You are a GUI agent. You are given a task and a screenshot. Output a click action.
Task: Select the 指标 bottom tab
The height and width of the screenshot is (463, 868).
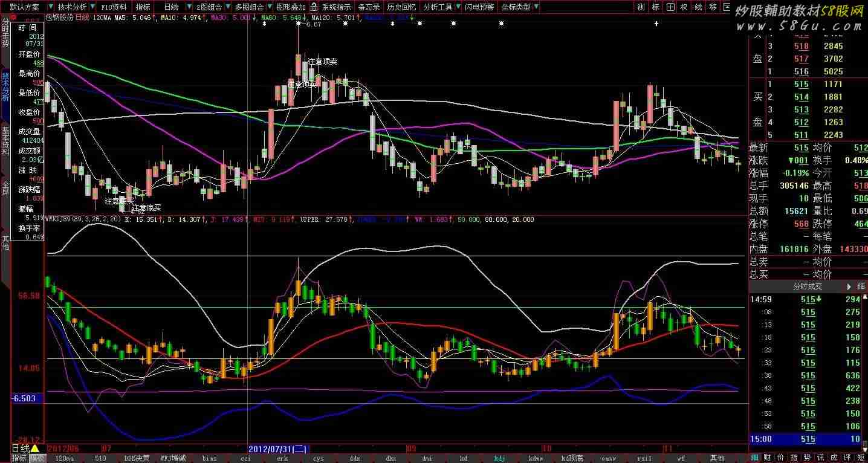19,458
